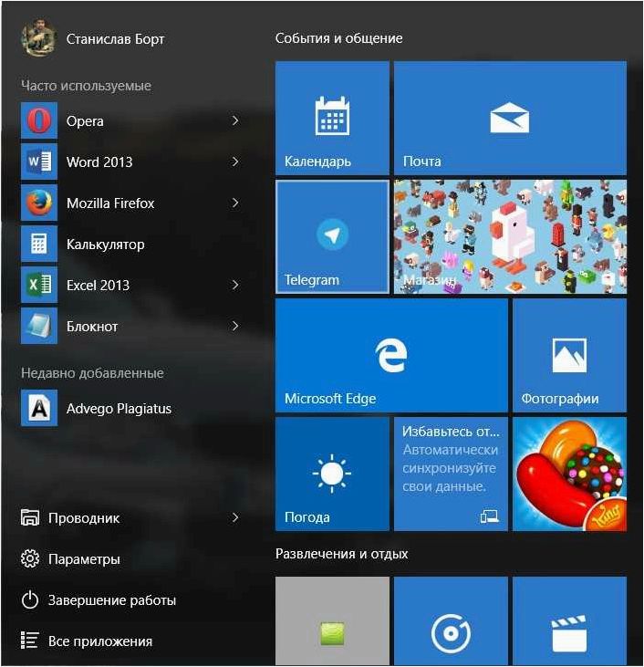Select Все приложения entry
The width and height of the screenshot is (644, 667).
[x=100, y=641]
